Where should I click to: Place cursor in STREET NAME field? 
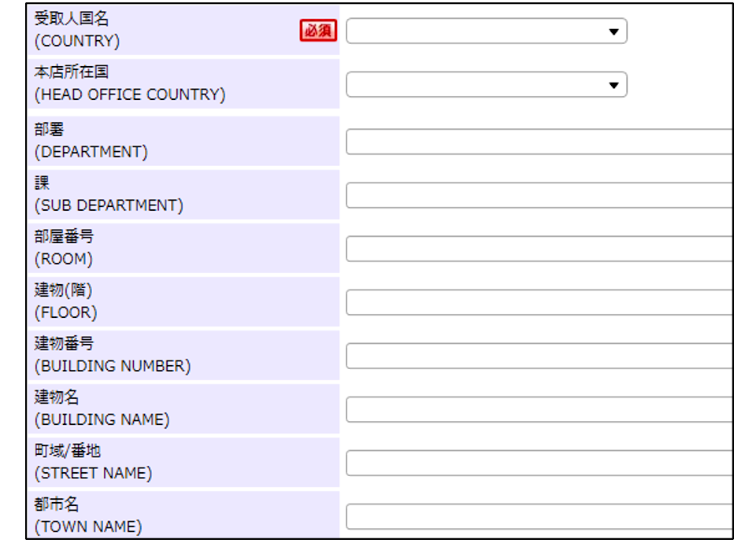539,463
